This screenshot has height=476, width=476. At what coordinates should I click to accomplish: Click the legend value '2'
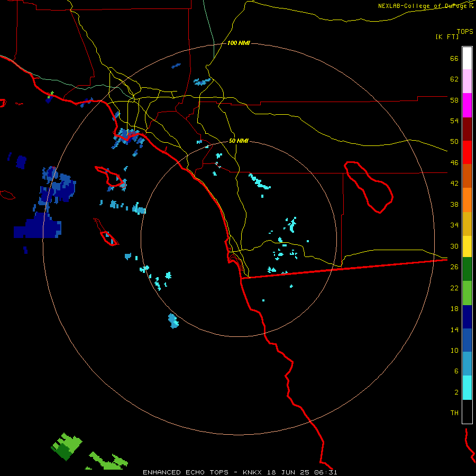[x=456, y=392]
